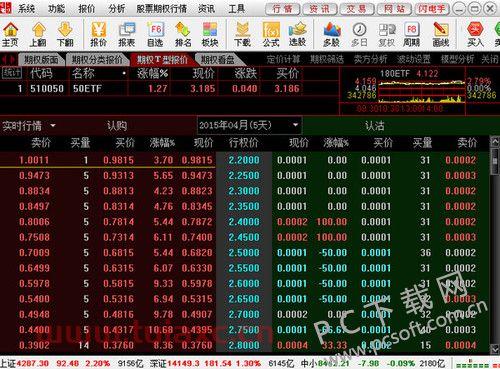Click call price 0.9815 in 现价 column
500x369 pixels.
click(197, 160)
